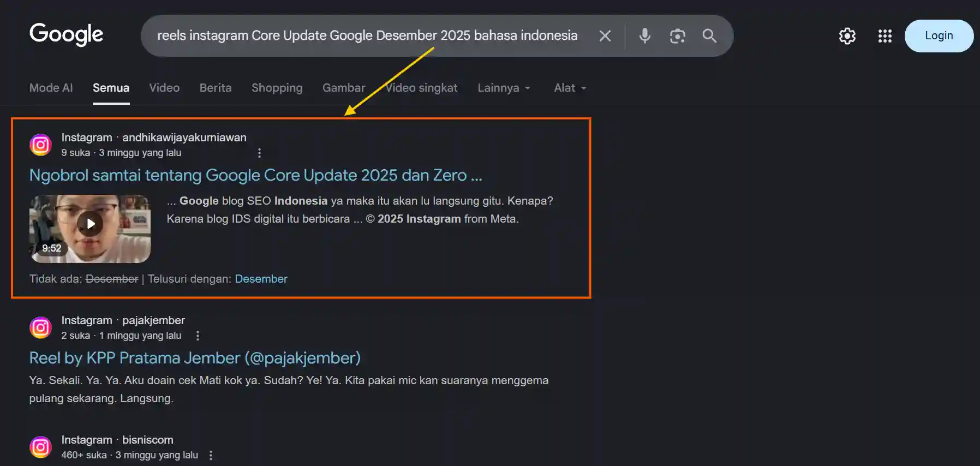The height and width of the screenshot is (466, 980).
Task: Open search by image camera icon
Action: 677,36
